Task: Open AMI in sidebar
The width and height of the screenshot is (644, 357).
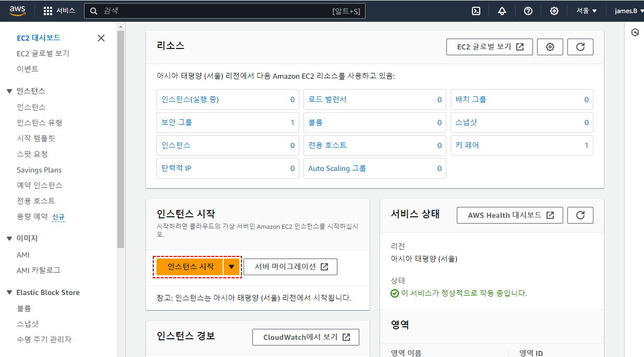Action: (x=23, y=255)
